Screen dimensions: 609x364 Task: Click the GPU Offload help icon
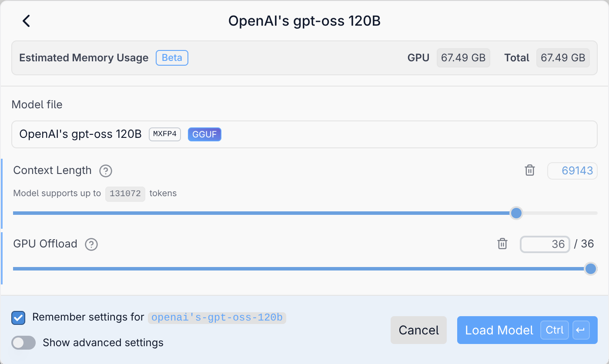91,244
